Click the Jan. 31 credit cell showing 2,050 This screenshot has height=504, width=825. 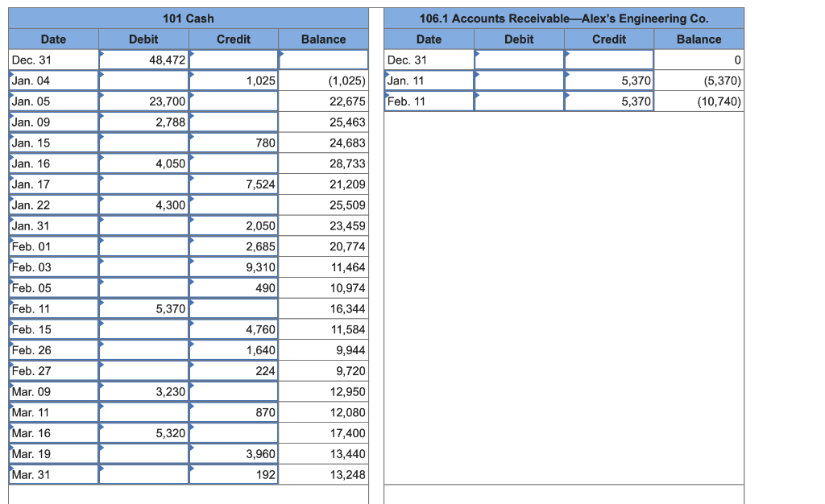(x=234, y=226)
